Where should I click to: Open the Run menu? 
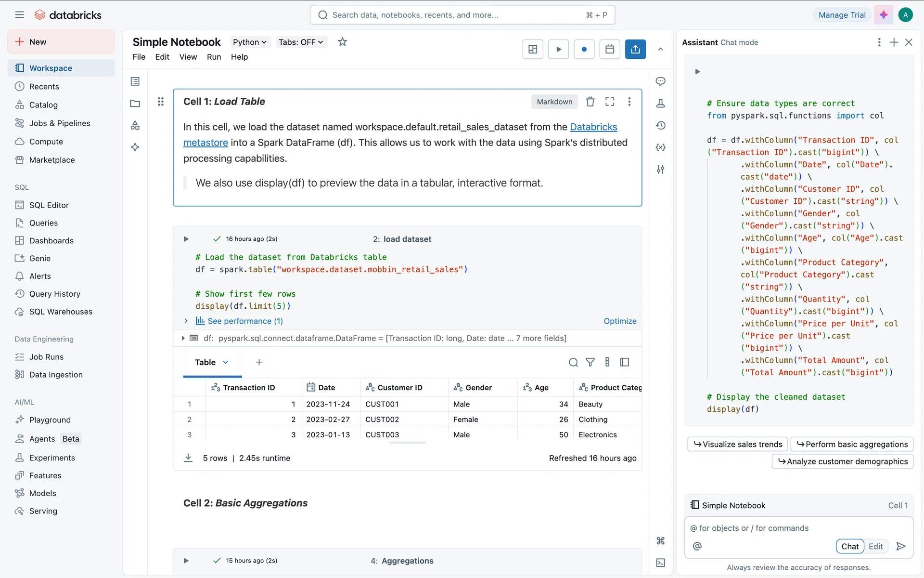point(214,57)
